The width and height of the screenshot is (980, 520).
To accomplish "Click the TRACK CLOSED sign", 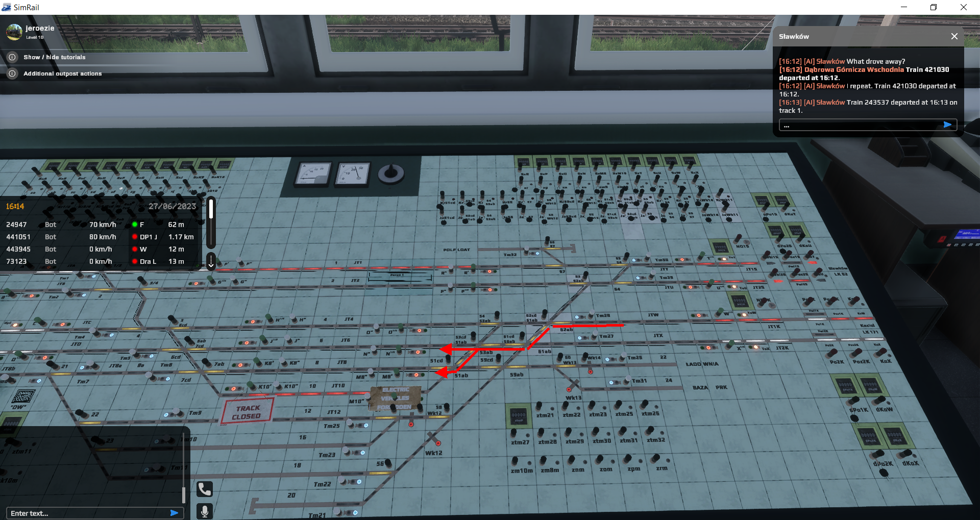I will point(248,412).
